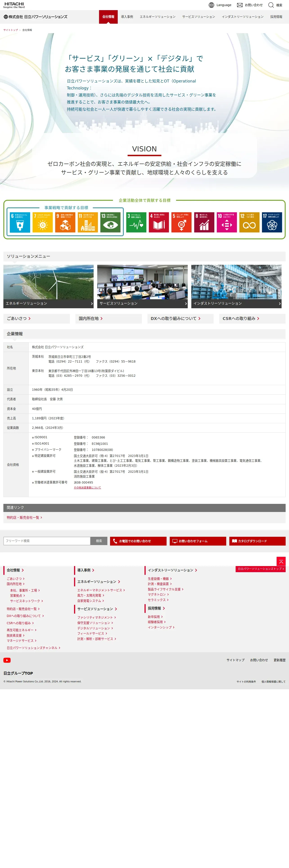The image size is (289, 868).
Task: Click the フリーワード検索 input field
Action: tap(47, 541)
